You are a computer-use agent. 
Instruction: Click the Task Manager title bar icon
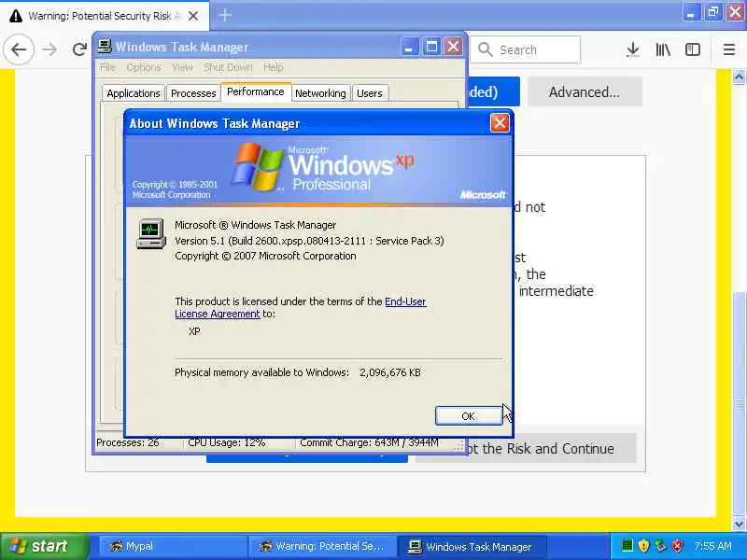(x=105, y=46)
